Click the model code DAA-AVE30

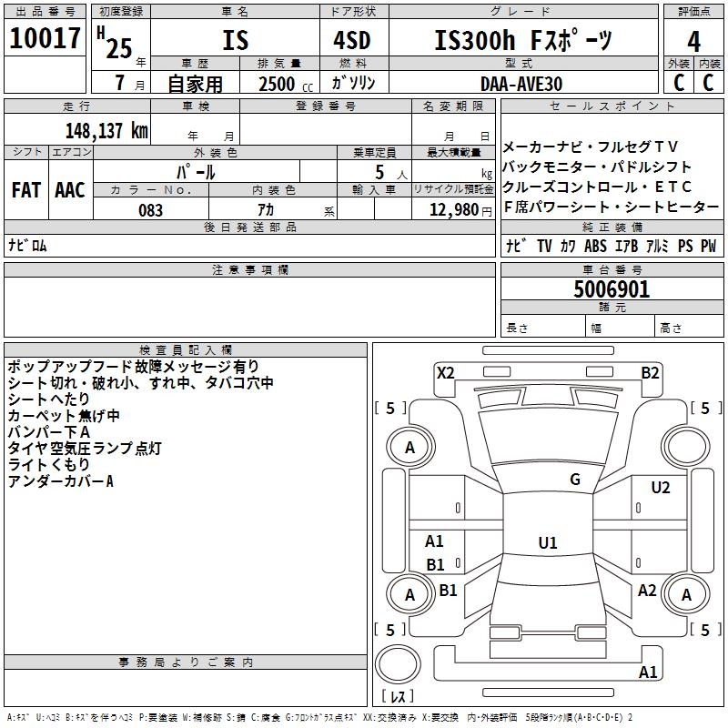click(521, 83)
